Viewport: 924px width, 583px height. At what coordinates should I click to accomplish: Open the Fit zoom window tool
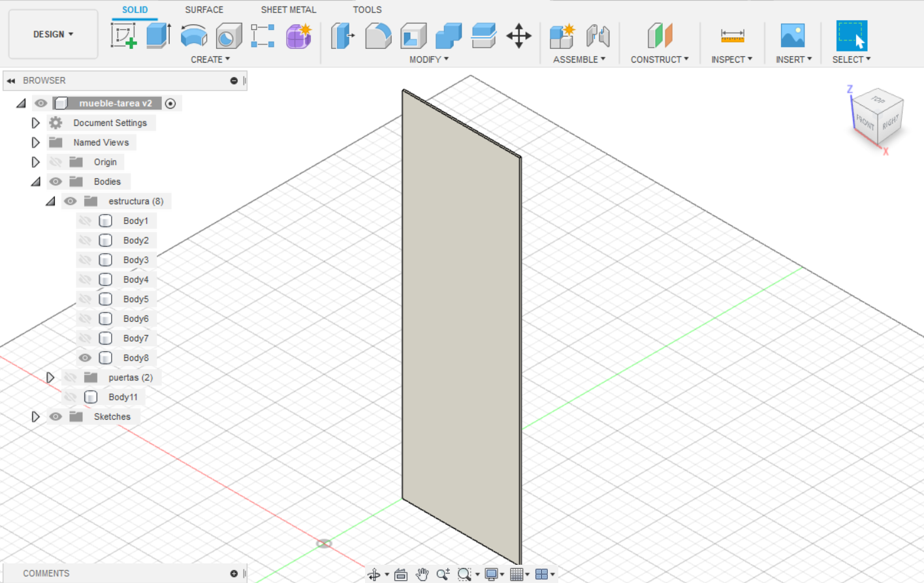point(464,575)
